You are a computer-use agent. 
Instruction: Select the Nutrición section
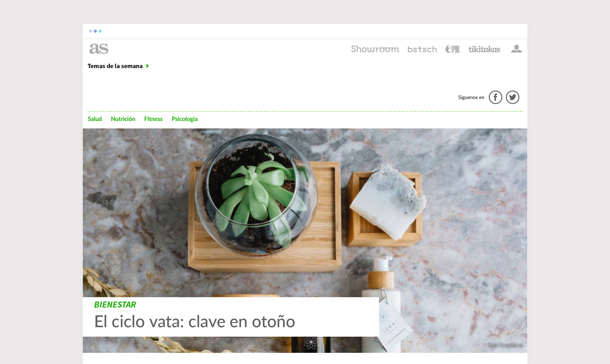(x=123, y=119)
